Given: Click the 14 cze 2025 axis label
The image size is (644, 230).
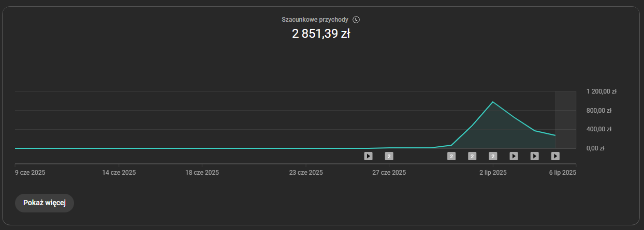Looking at the screenshot, I should 119,173.
